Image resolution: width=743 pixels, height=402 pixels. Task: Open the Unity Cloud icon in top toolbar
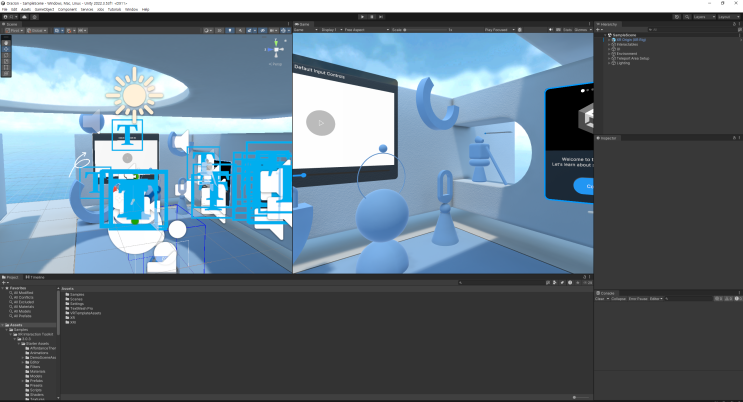tap(24, 17)
